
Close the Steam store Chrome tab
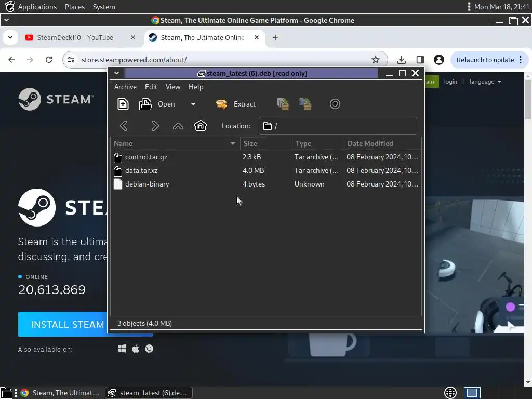click(257, 37)
